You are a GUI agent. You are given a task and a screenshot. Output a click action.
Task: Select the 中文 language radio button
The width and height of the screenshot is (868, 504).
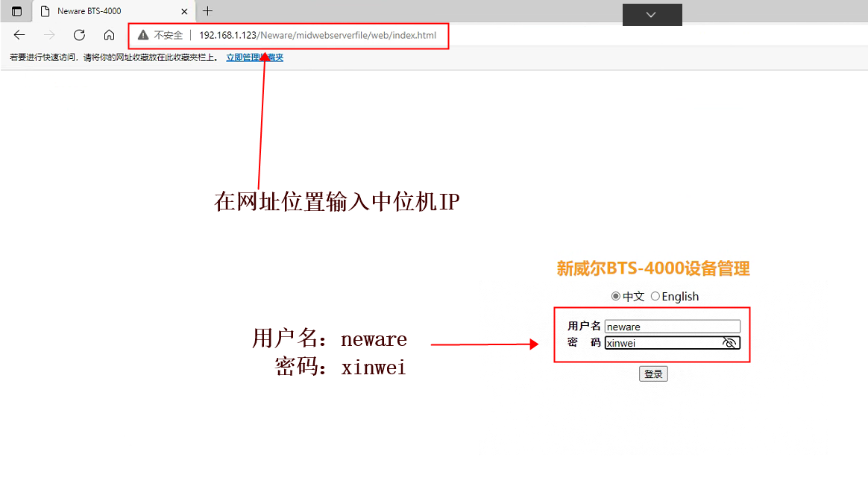pyautogui.click(x=615, y=296)
